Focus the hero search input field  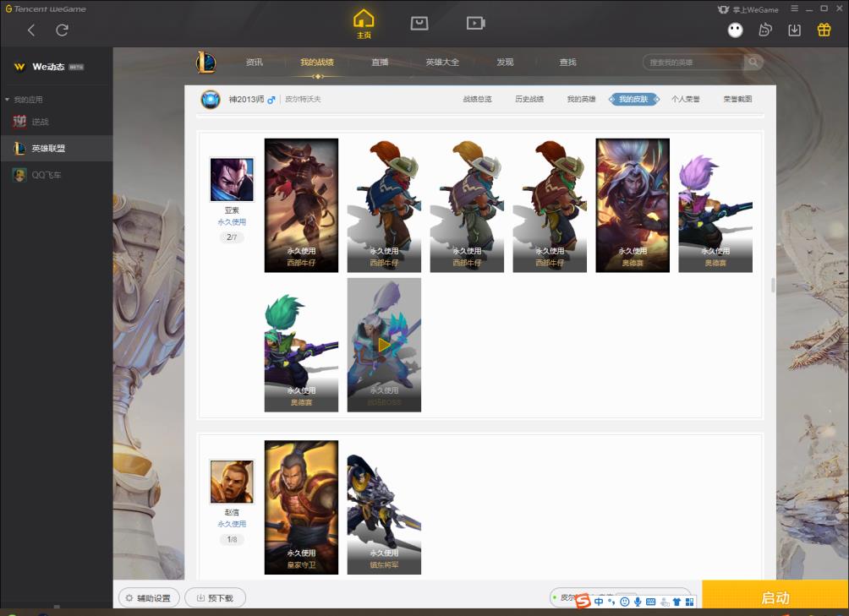pyautogui.click(x=693, y=63)
